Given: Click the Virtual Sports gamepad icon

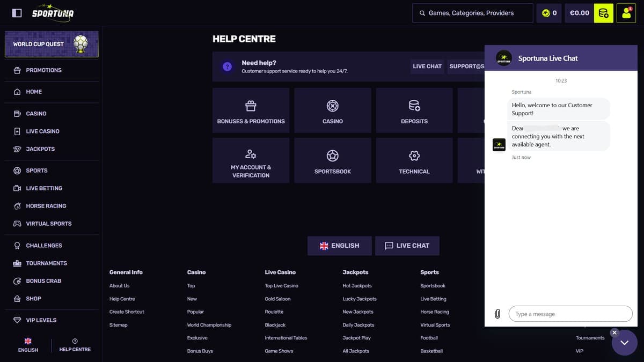Looking at the screenshot, I should click(x=17, y=224).
